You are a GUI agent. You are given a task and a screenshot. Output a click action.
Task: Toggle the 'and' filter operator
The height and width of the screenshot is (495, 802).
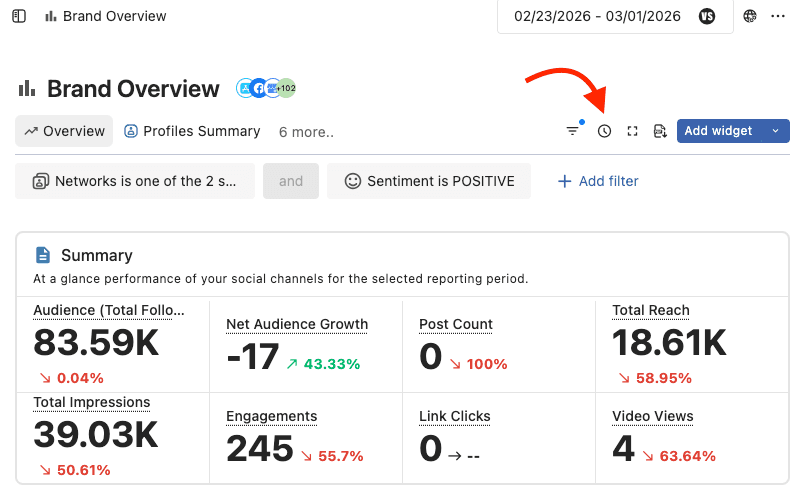pos(291,181)
